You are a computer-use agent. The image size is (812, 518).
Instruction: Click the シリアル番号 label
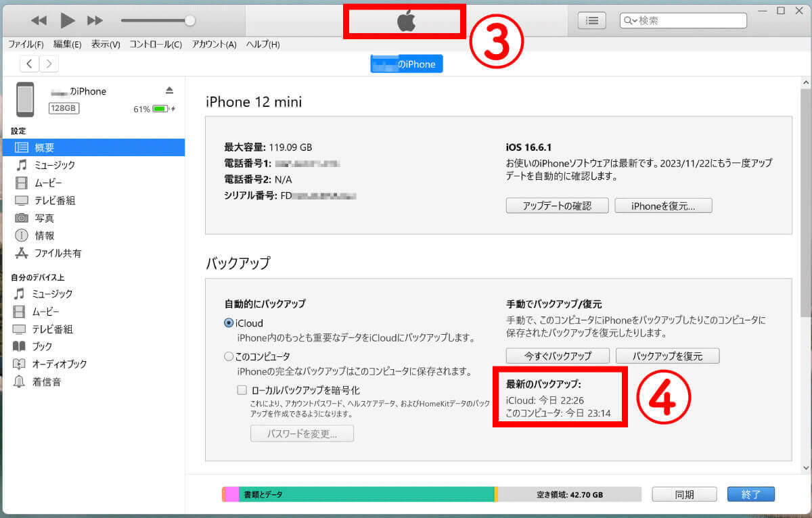pos(251,196)
